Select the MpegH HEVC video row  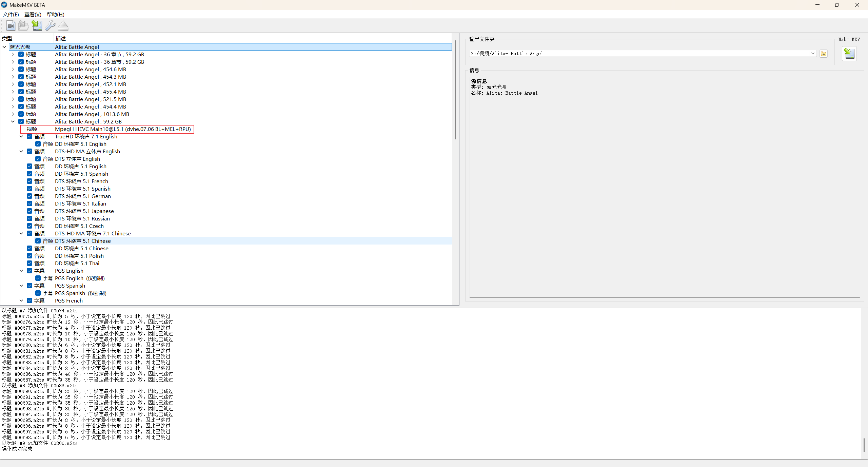(123, 129)
